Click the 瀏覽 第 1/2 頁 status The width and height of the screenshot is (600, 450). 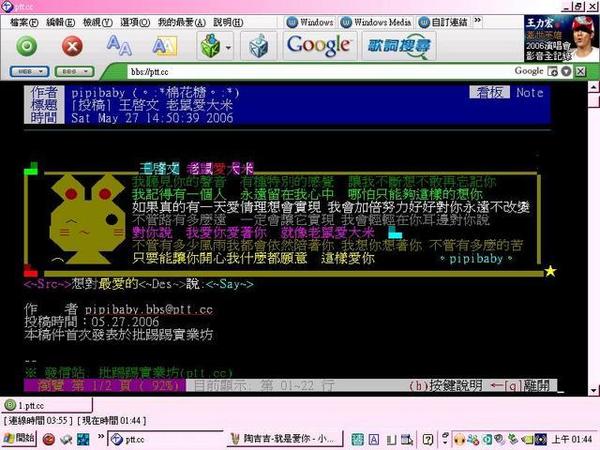click(105, 386)
